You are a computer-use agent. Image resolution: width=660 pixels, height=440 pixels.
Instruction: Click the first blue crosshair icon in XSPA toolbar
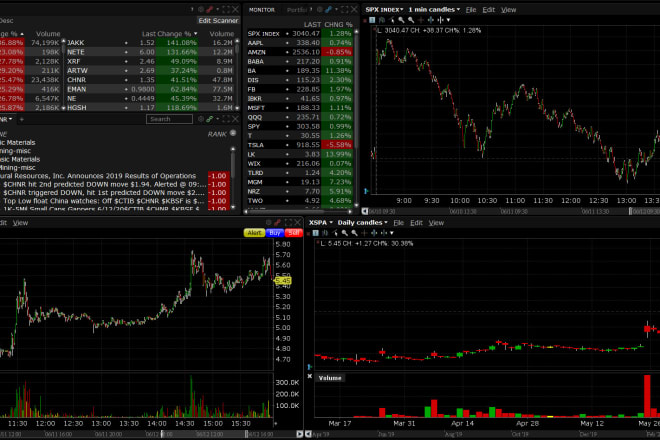click(374, 233)
